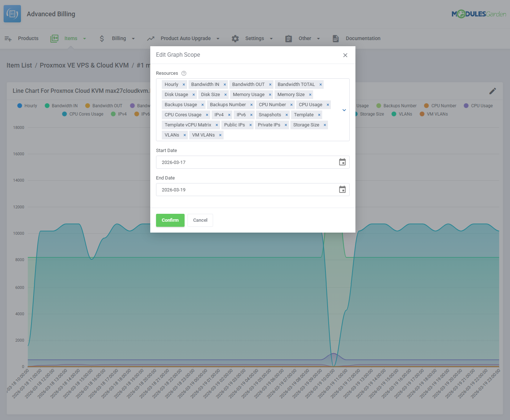The height and width of the screenshot is (420, 510).
Task: Click the calendar icon beside Start Date
Action: (342, 162)
